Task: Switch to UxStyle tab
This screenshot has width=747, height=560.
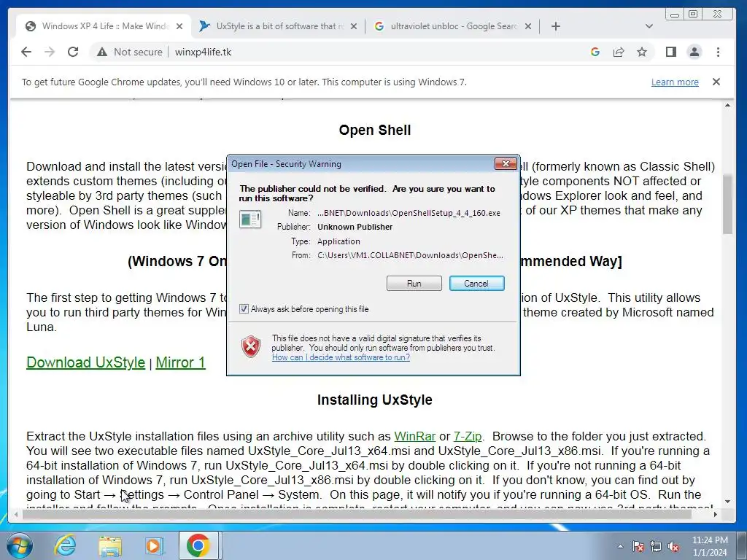Action: pyautogui.click(x=279, y=26)
